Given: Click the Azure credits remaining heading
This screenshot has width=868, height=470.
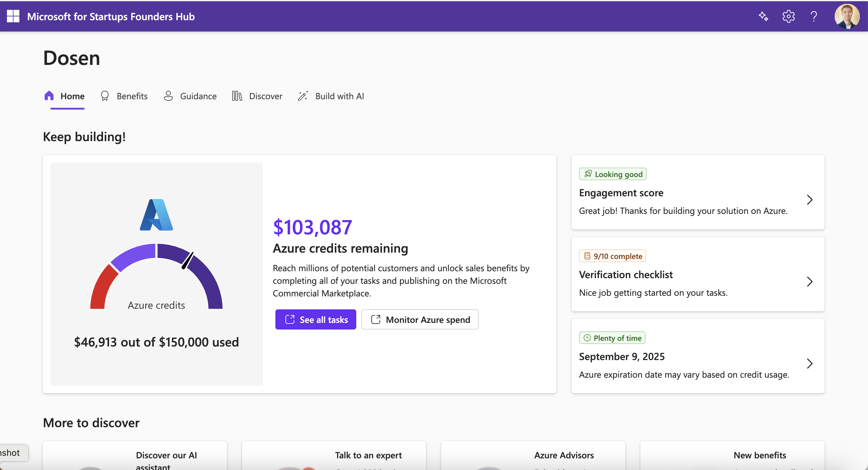Looking at the screenshot, I should 340,249.
